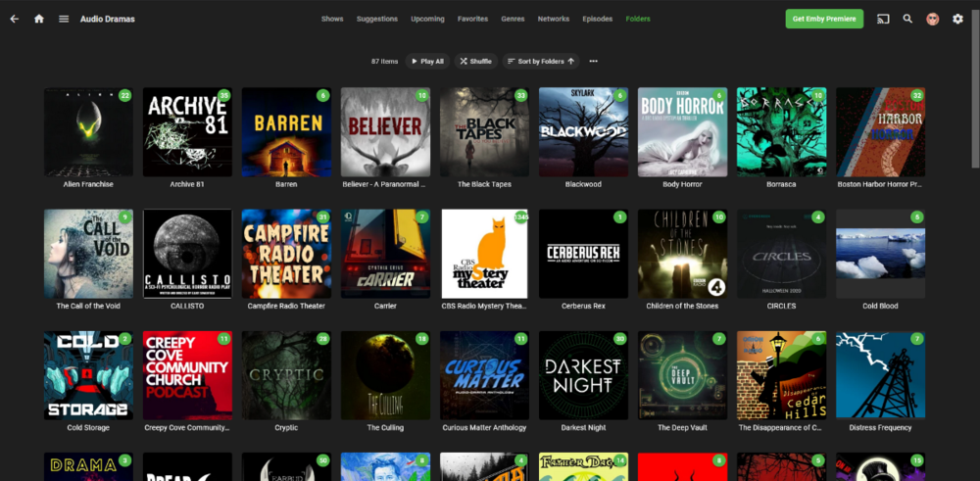
Task: Open The Culling cover thumbnail
Action: click(x=385, y=375)
